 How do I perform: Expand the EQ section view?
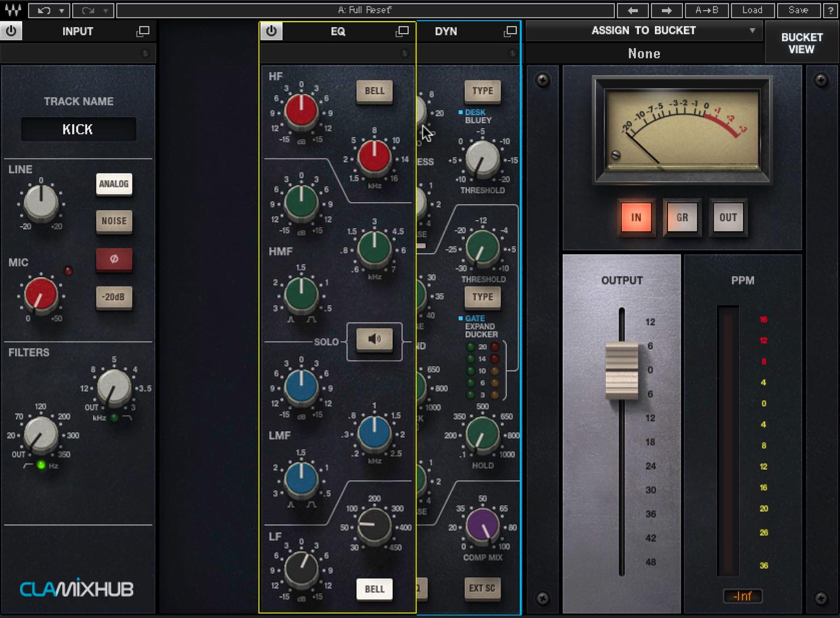(x=402, y=32)
